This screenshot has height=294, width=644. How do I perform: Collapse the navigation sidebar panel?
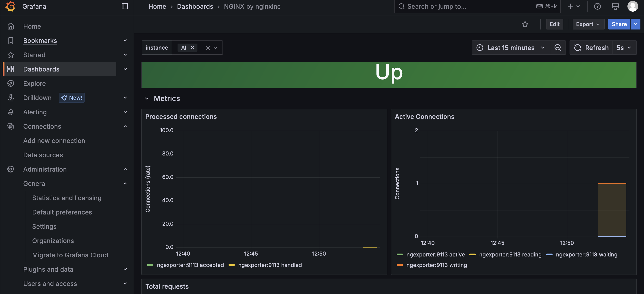[x=124, y=6]
